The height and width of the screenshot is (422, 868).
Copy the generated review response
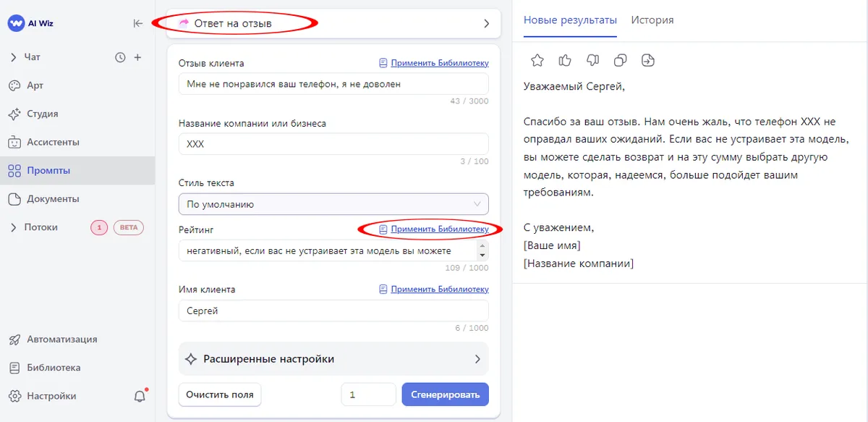pos(620,60)
